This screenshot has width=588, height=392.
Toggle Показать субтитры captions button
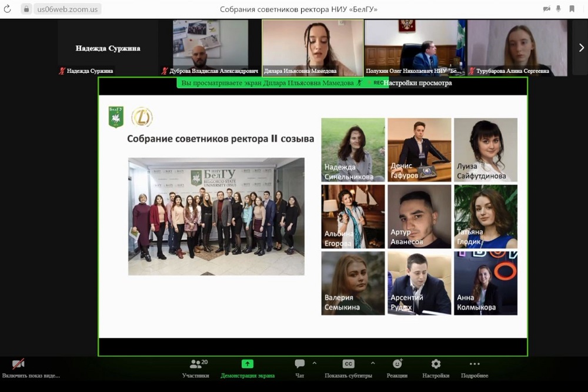348,364
